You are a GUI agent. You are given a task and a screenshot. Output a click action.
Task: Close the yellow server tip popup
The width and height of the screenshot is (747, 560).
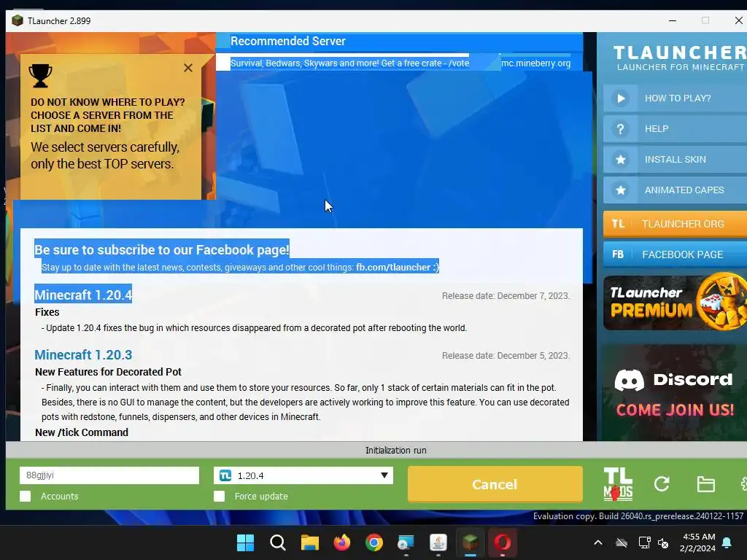click(x=188, y=68)
